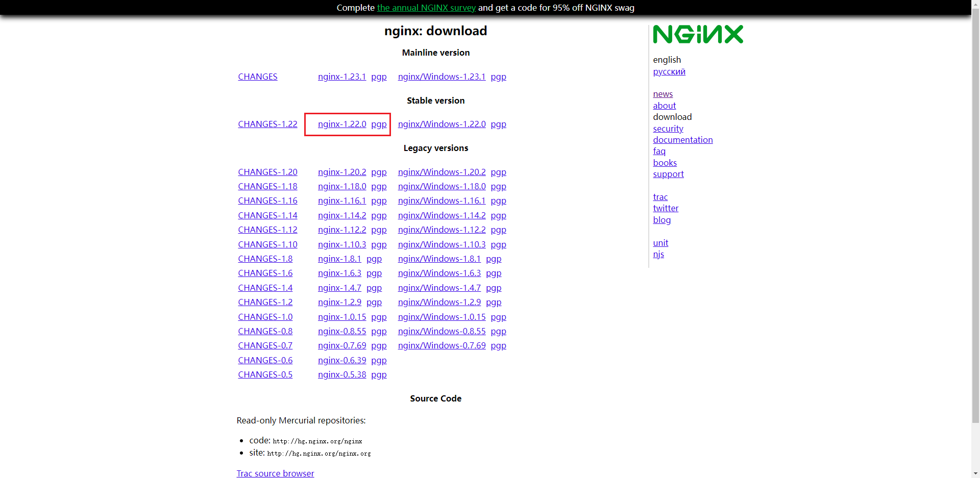
Task: Download nginx/Windows-1.18.0 build
Action: (442, 186)
